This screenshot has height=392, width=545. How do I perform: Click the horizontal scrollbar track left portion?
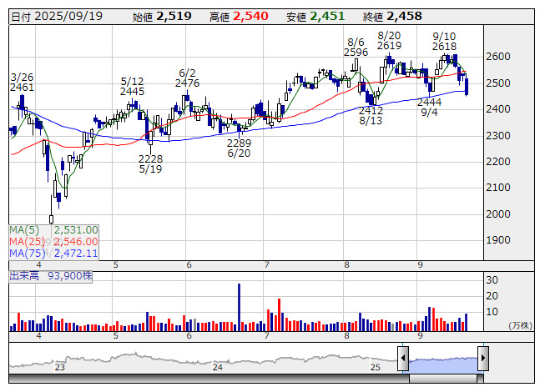209,379
